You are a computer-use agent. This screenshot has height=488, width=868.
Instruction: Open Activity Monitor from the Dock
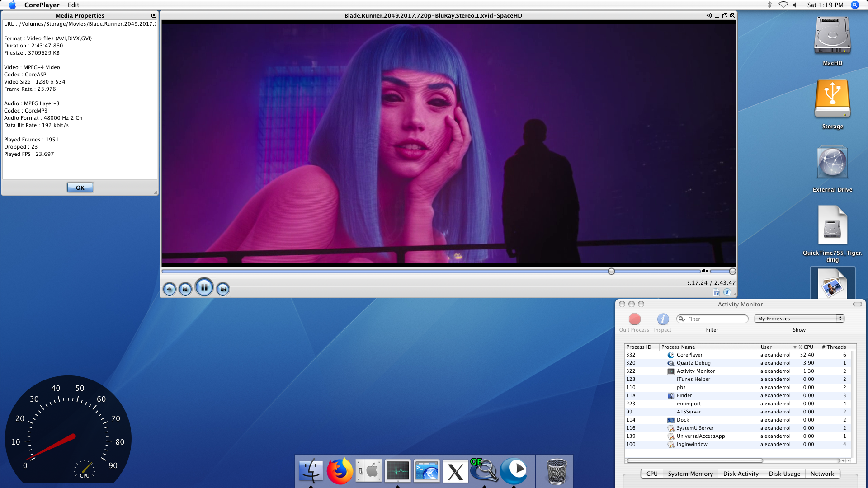[398, 471]
